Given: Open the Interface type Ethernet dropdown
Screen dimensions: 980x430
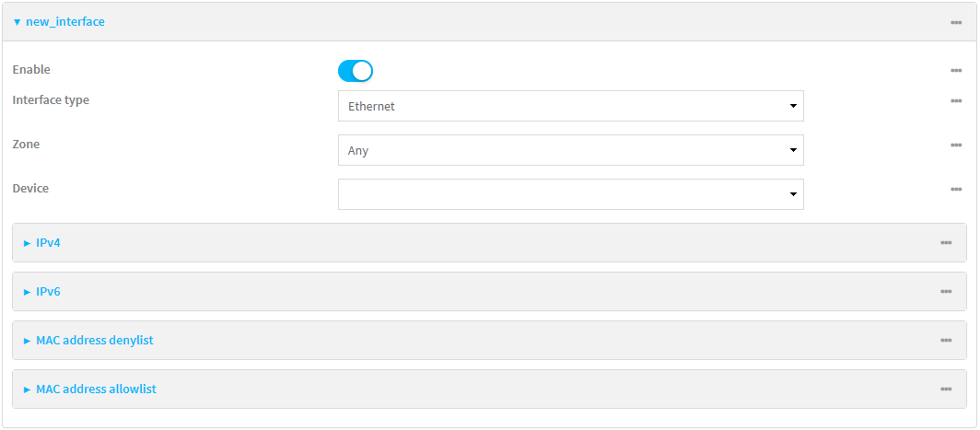Looking at the screenshot, I should 570,106.
